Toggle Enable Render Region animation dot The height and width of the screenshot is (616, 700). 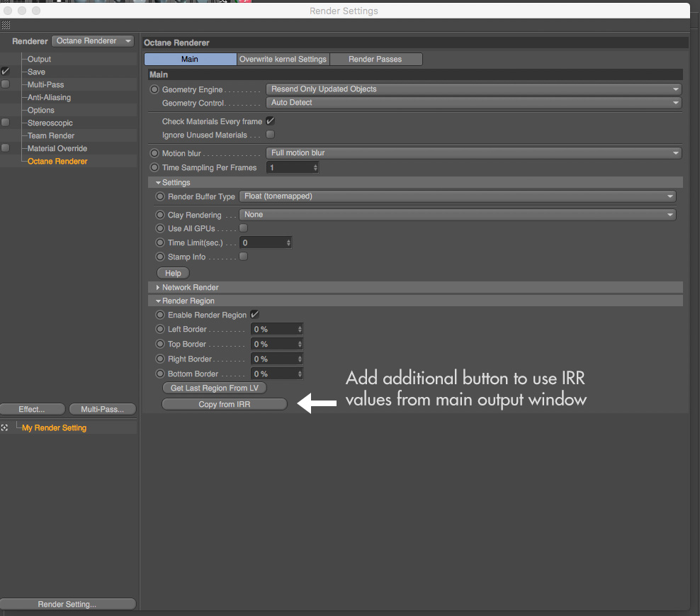tap(160, 315)
